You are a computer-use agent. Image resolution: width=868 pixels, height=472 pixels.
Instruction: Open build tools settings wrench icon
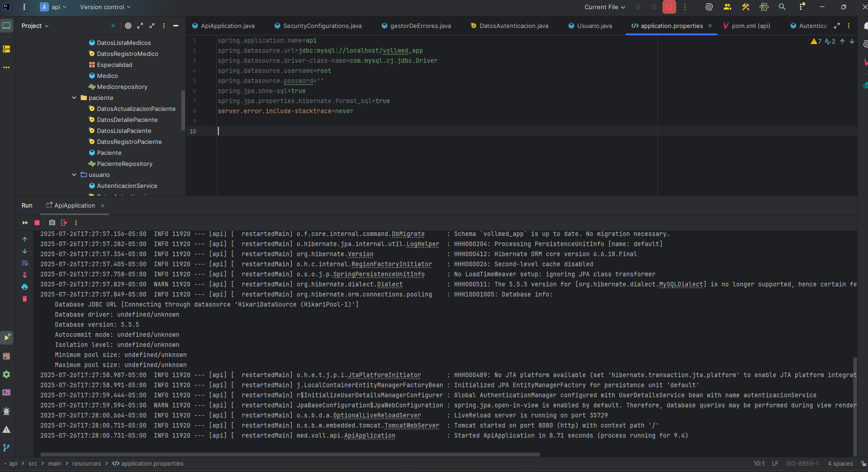746,7
